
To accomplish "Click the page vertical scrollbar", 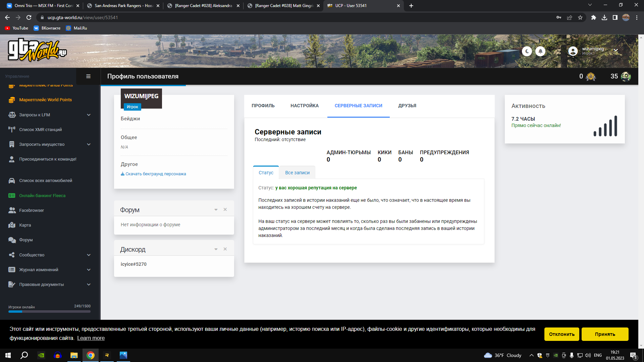I will point(641,191).
